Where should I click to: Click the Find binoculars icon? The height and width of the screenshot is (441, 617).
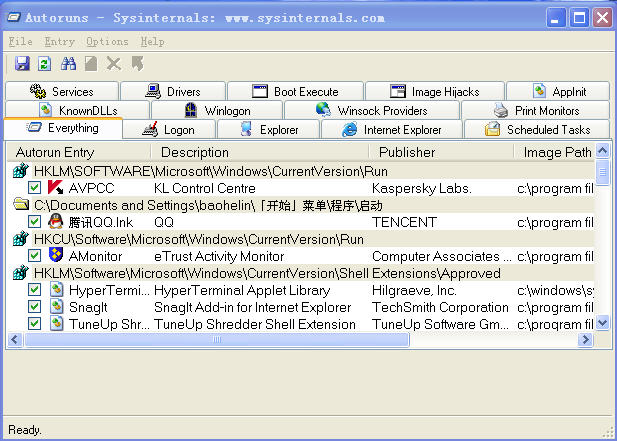[x=68, y=63]
